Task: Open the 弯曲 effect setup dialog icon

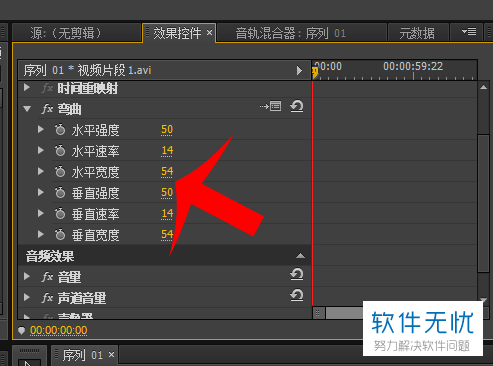Action: pos(271,106)
